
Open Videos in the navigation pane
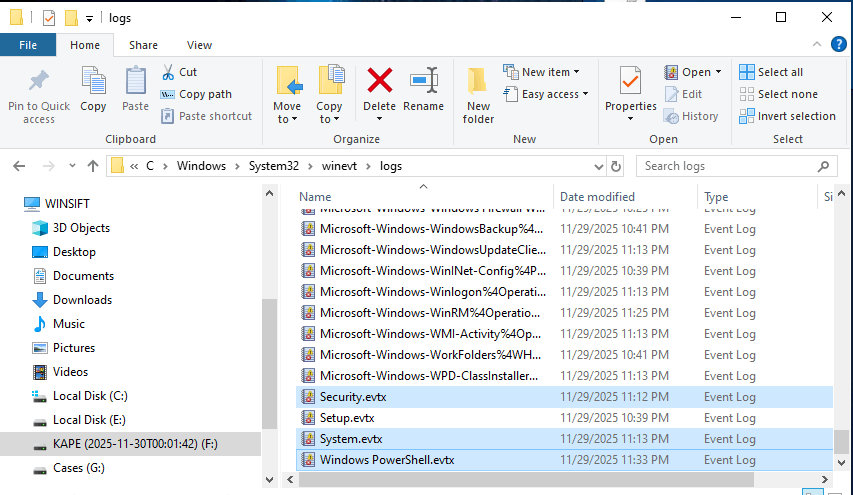tap(60, 372)
